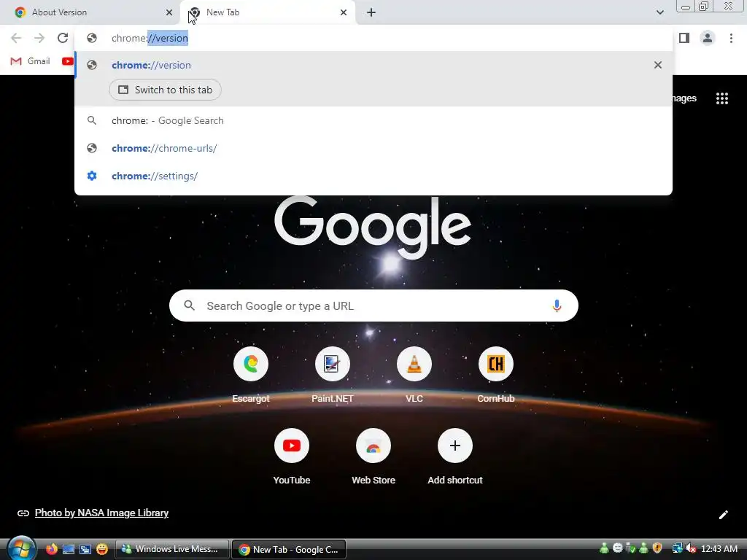Select the chrome://chrome-urls/ suggestion
747x560 pixels.
tap(373, 148)
